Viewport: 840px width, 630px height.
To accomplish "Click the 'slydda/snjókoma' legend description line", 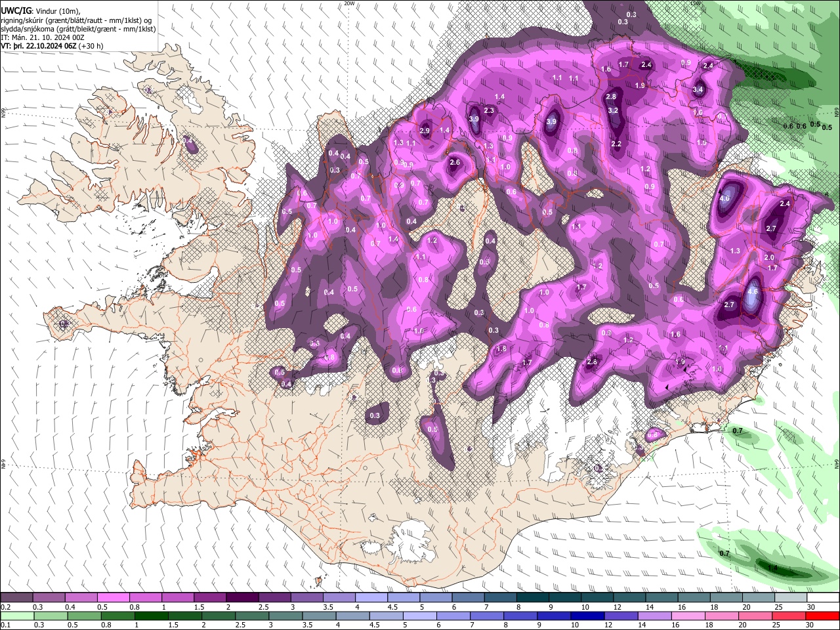I will coord(78,29).
